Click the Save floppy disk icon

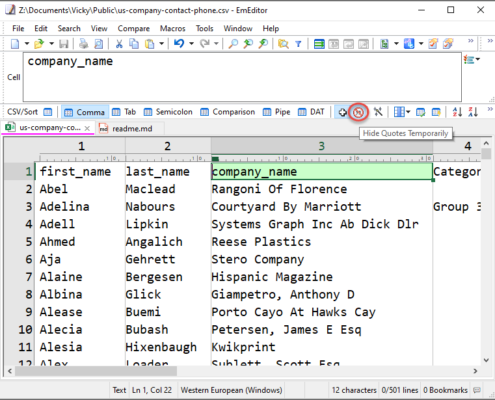coord(64,44)
